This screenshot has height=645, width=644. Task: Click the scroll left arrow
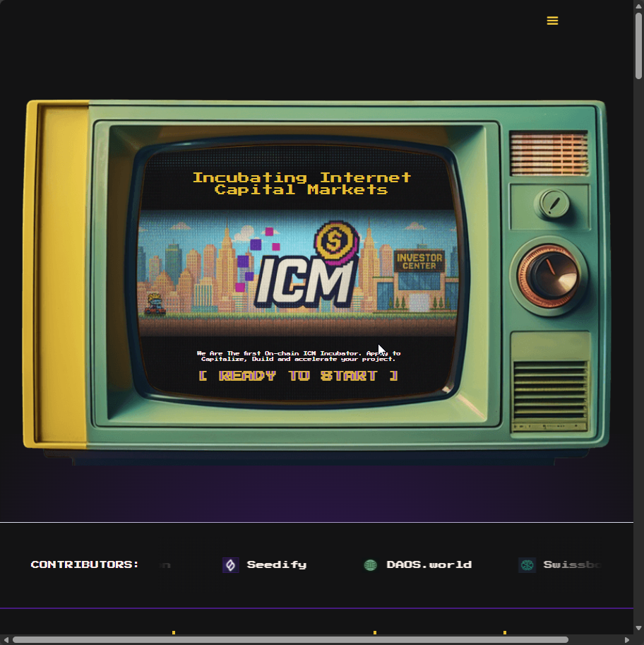click(x=6, y=640)
